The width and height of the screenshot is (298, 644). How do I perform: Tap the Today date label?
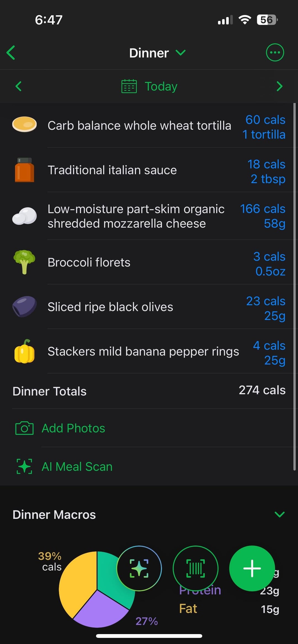pyautogui.click(x=161, y=86)
